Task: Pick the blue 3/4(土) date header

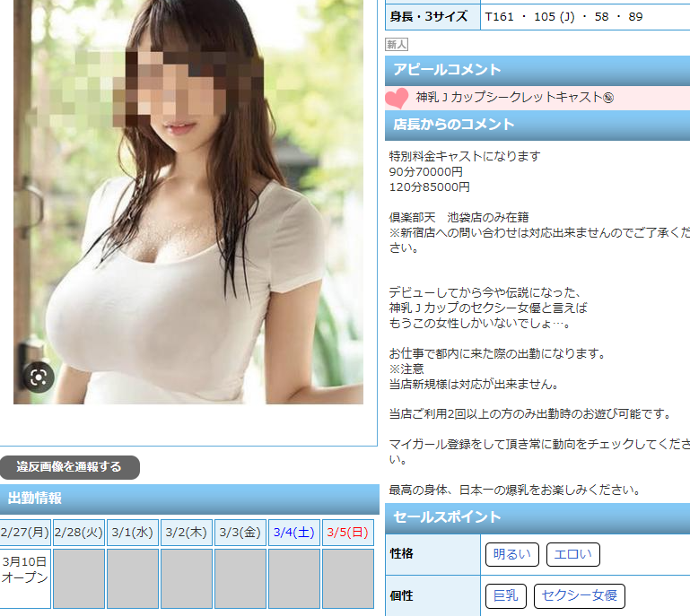Action: click(x=294, y=533)
